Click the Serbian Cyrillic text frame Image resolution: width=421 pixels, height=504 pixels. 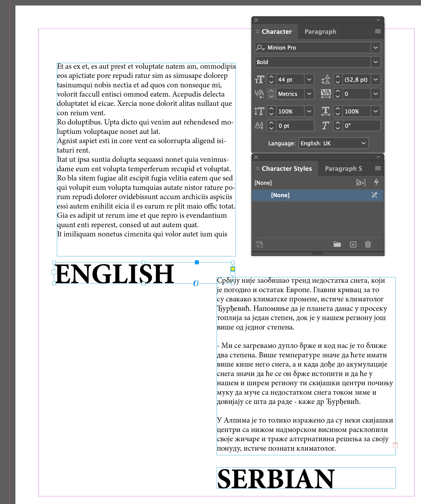coord(306,366)
